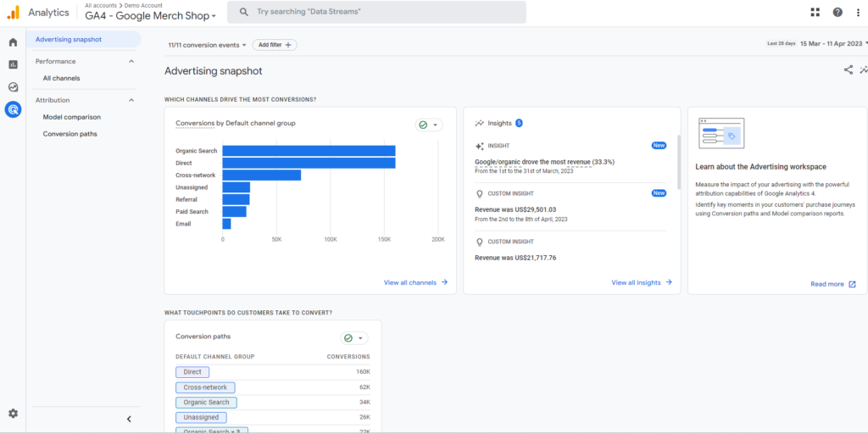Click the Add filter button
The height and width of the screenshot is (434, 868).
(275, 45)
